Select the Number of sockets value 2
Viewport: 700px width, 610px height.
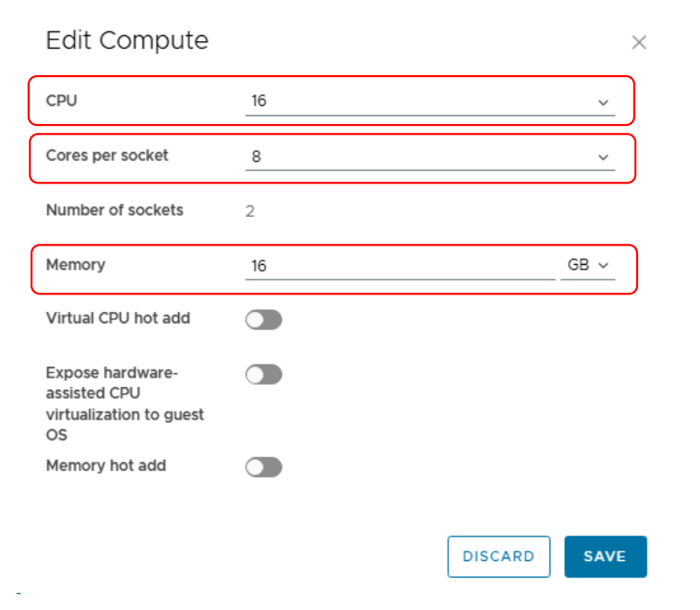point(250,211)
